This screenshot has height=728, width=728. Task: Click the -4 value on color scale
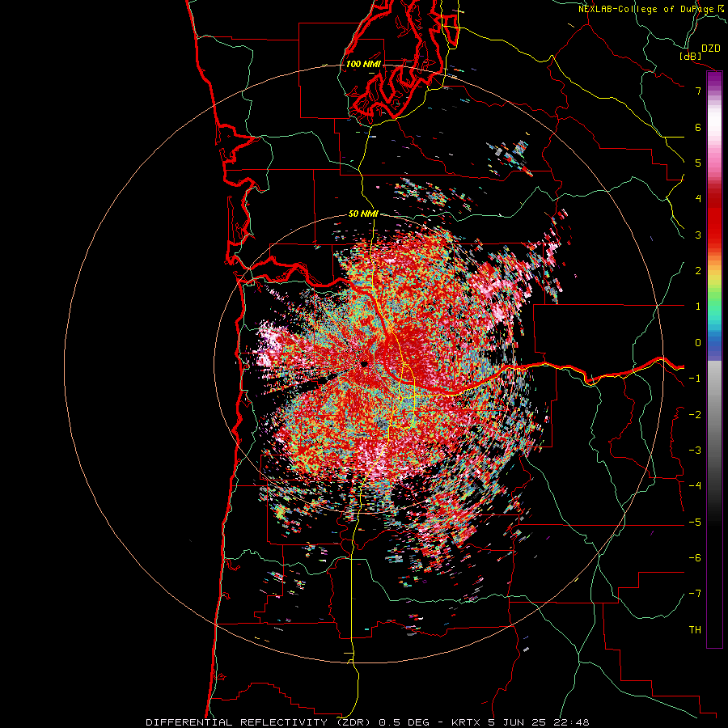pos(695,486)
